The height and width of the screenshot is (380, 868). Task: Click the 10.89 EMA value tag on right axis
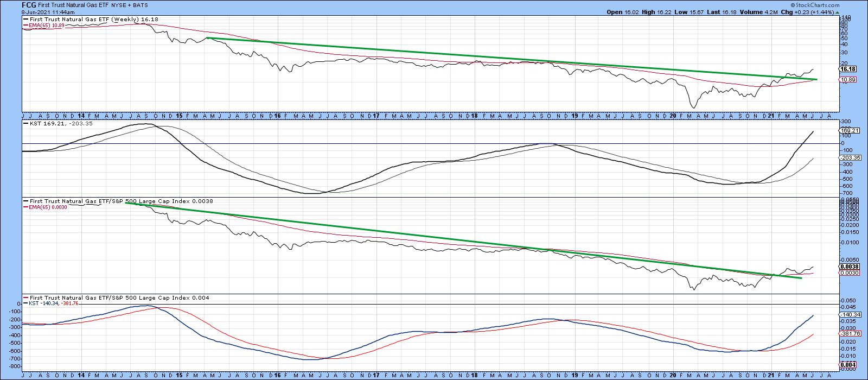(x=847, y=80)
